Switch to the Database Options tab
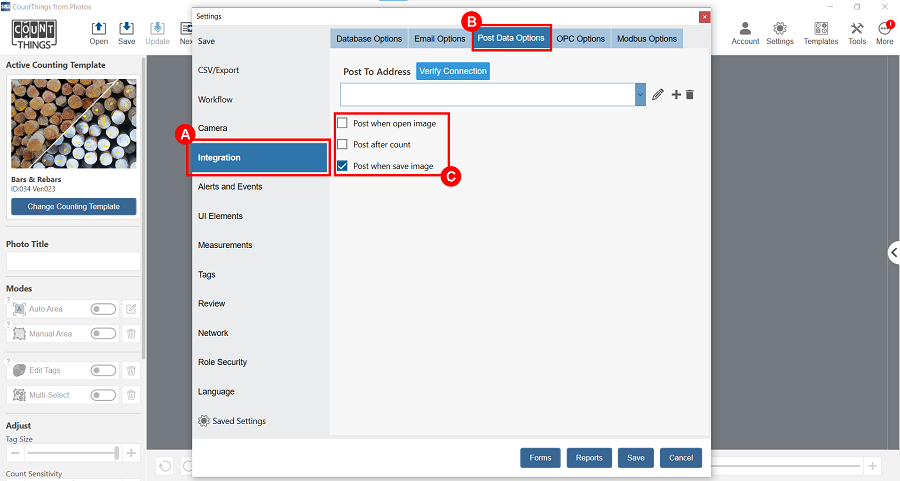Screen dimensions: 900x481 click(369, 39)
